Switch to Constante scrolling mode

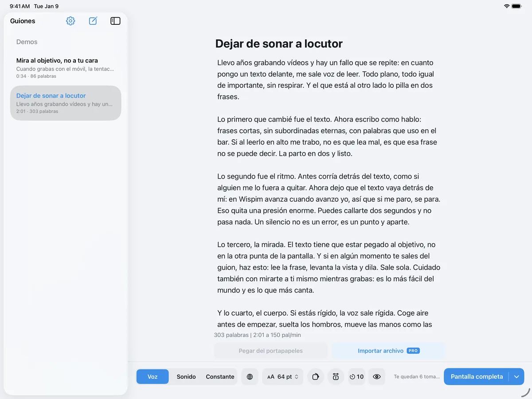(220, 377)
